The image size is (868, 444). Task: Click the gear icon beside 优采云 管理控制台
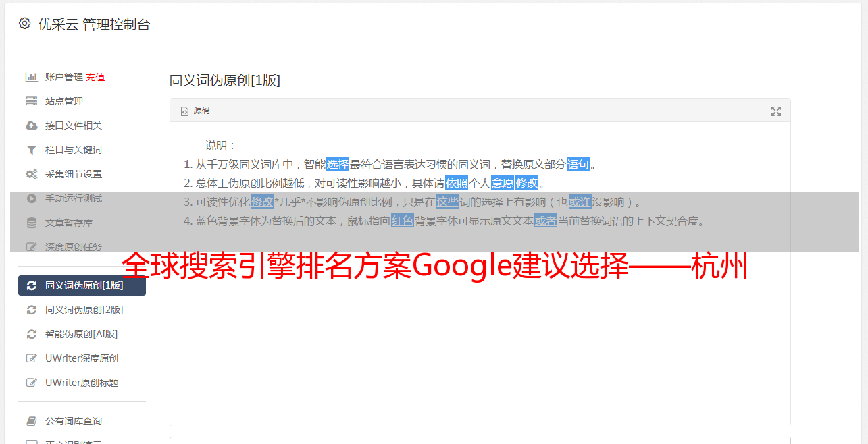click(25, 24)
